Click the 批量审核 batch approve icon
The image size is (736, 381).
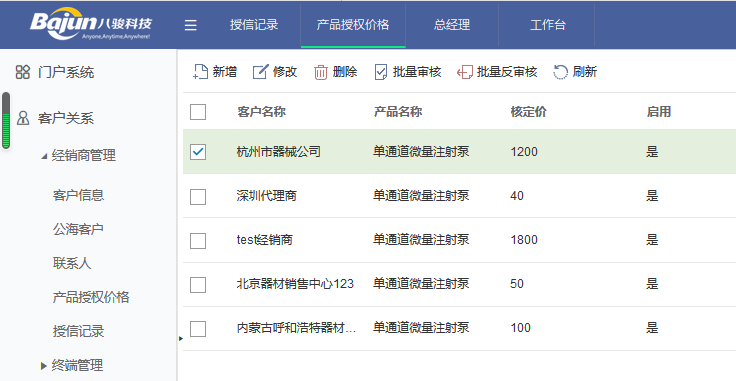[381, 72]
